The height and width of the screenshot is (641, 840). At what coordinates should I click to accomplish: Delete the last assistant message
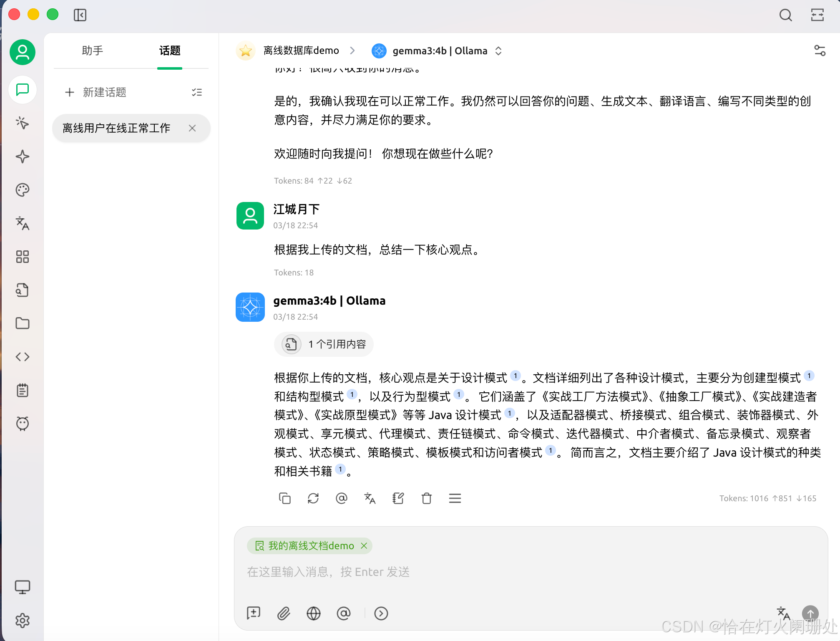(x=427, y=498)
